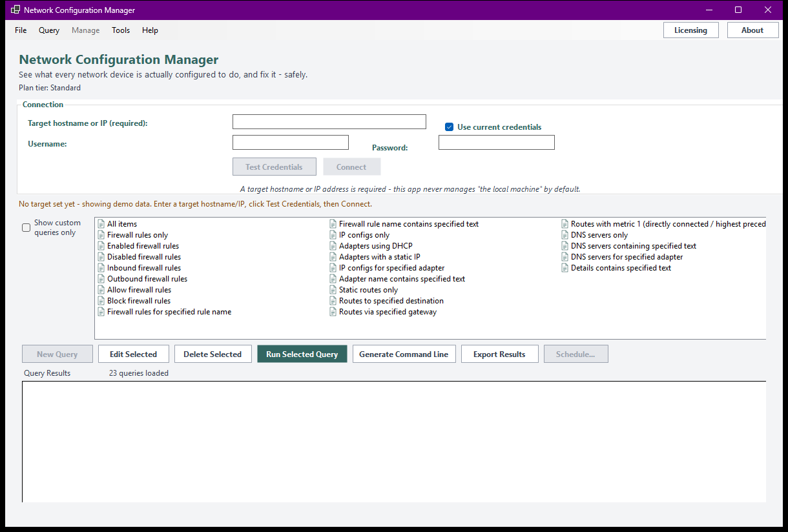Enable Show custom queries only checkbox

tap(26, 227)
